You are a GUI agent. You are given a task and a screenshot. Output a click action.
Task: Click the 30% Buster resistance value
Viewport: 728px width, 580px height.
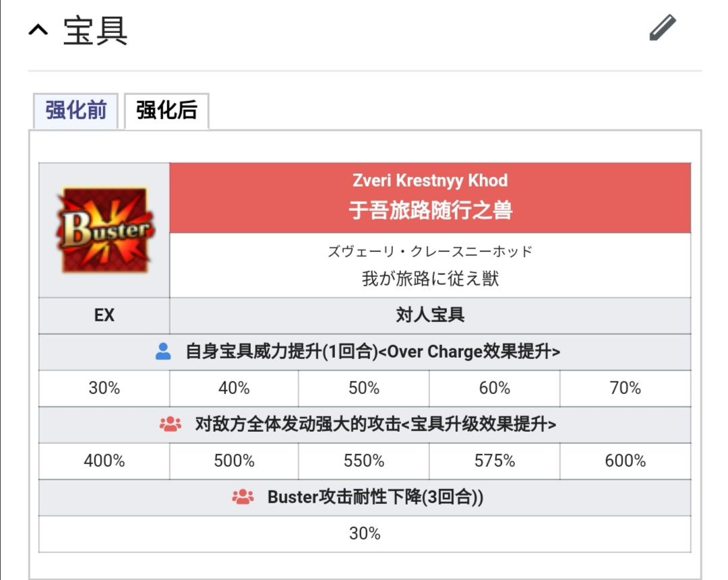click(x=365, y=534)
